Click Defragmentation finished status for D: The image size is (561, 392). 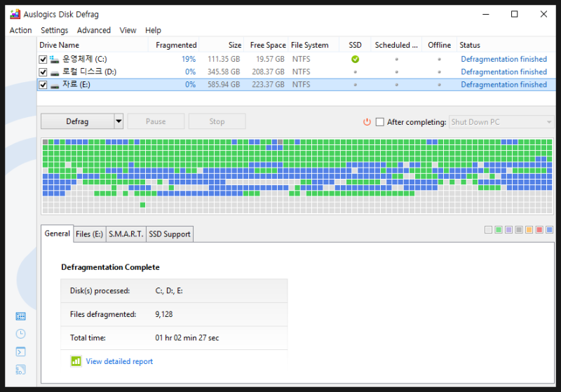503,72
